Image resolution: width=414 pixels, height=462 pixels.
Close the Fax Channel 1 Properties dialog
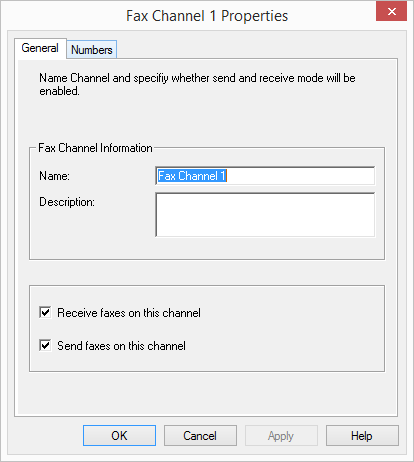tap(391, 12)
